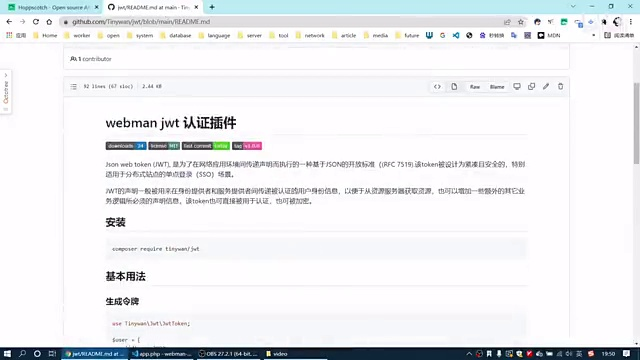Open Cortana circle on taskbar
Image resolution: width=640 pixels, height=360 pixels.
point(37,354)
